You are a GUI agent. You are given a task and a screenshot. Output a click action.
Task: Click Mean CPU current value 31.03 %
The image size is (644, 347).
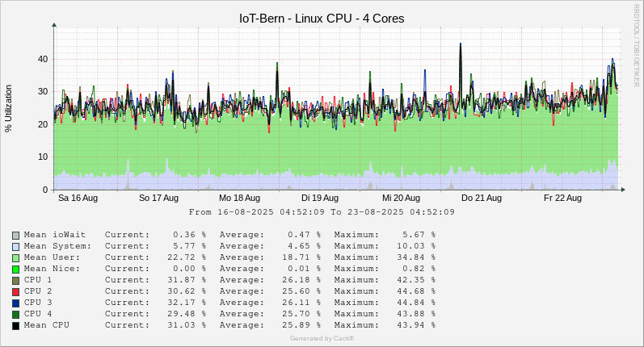(x=187, y=325)
